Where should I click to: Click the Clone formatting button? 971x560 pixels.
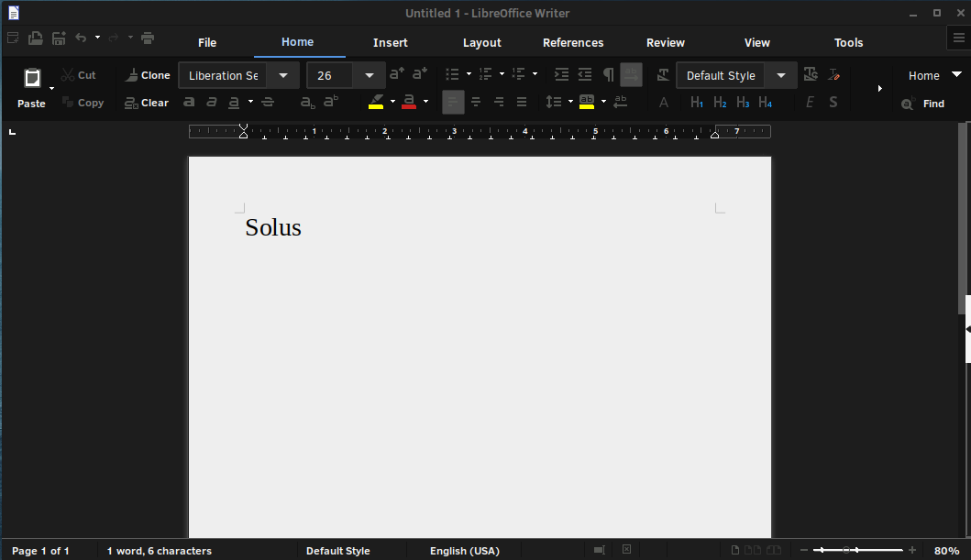(148, 75)
